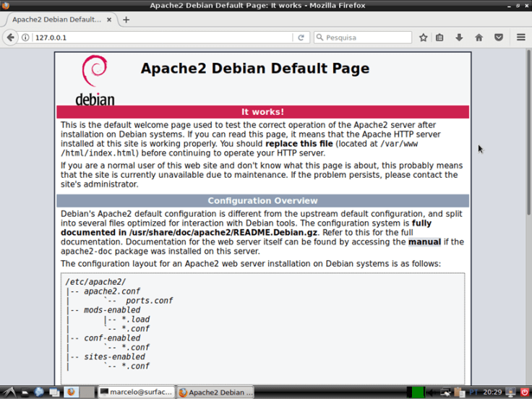532x399 pixels.
Task: Click the Pocket save icon
Action: (x=498, y=38)
